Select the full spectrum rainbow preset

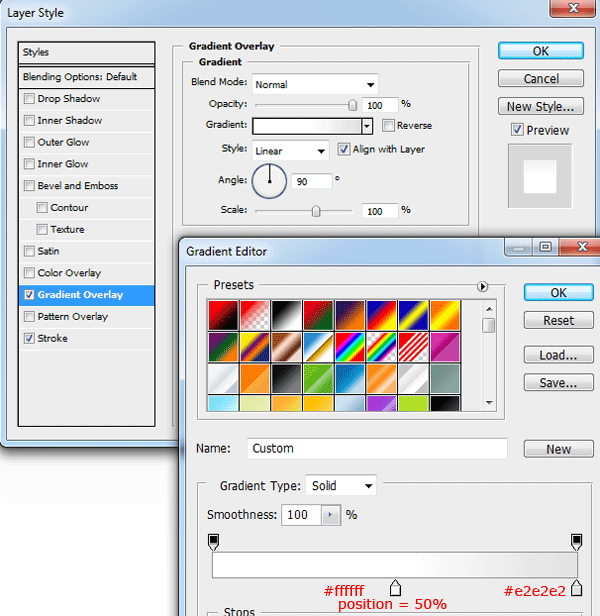pos(350,347)
